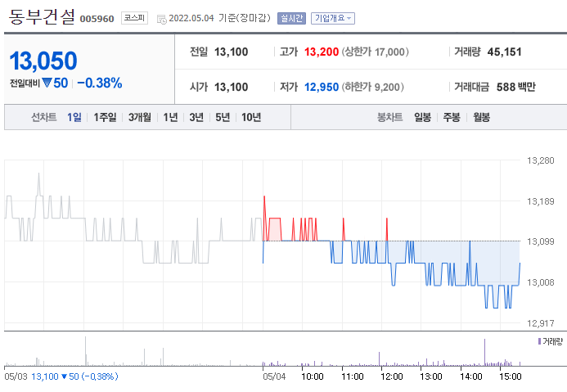
Task: Select the 1년 line chart tab
Action: pos(170,117)
